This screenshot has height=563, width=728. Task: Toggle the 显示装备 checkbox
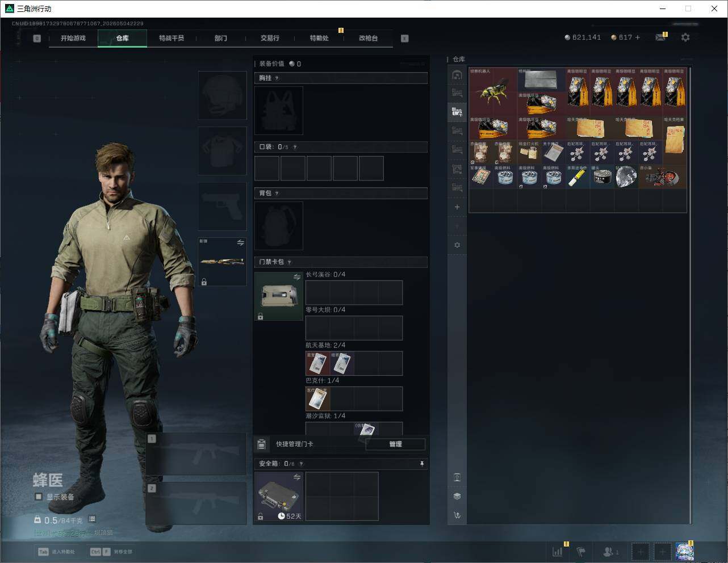click(39, 497)
